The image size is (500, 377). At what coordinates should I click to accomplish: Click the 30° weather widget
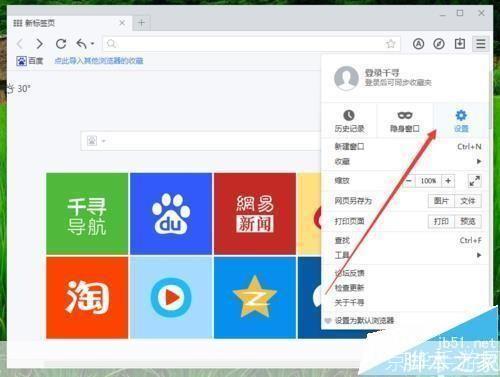tap(19, 89)
